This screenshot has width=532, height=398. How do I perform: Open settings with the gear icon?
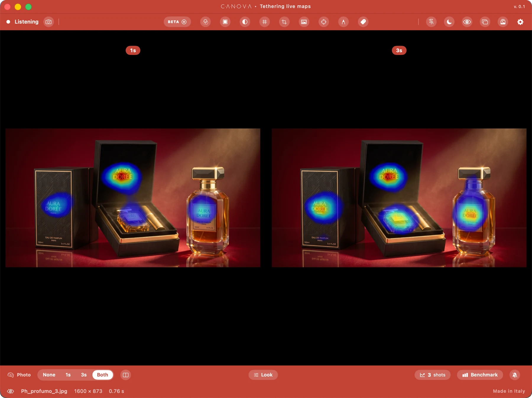click(x=520, y=22)
